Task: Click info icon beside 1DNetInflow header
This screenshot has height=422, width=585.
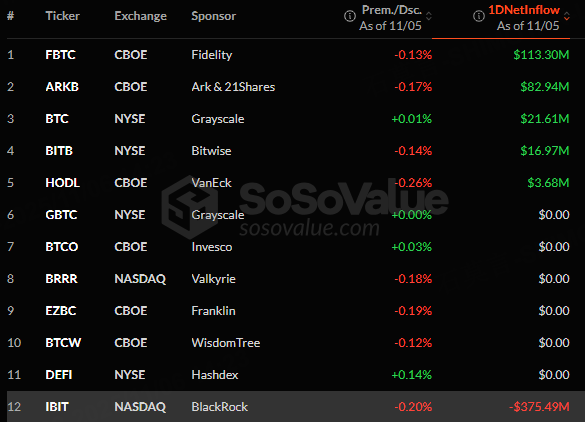Action: point(479,16)
